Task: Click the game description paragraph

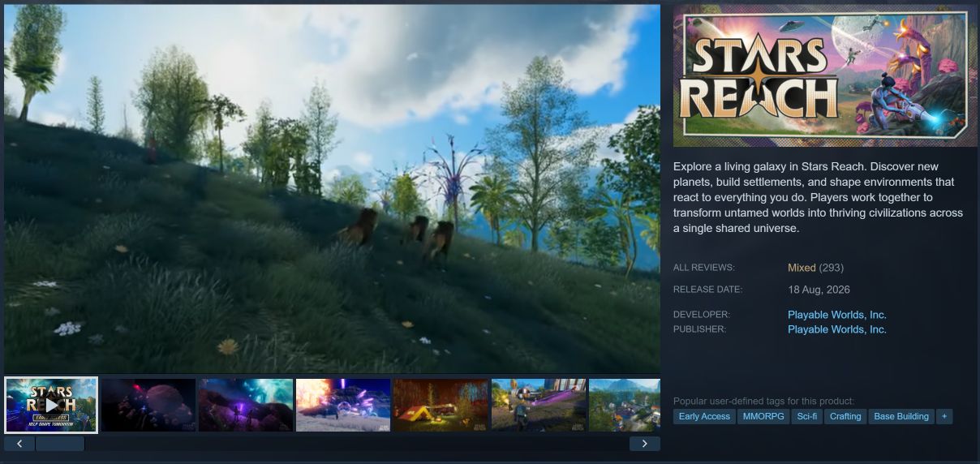Action: tap(818, 197)
